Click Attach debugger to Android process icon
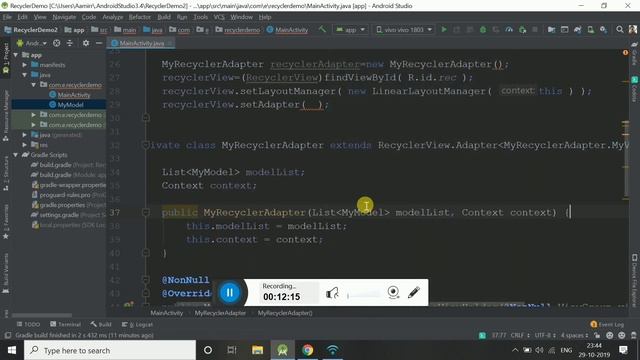Viewport: 640px width, 360px height. [x=522, y=30]
